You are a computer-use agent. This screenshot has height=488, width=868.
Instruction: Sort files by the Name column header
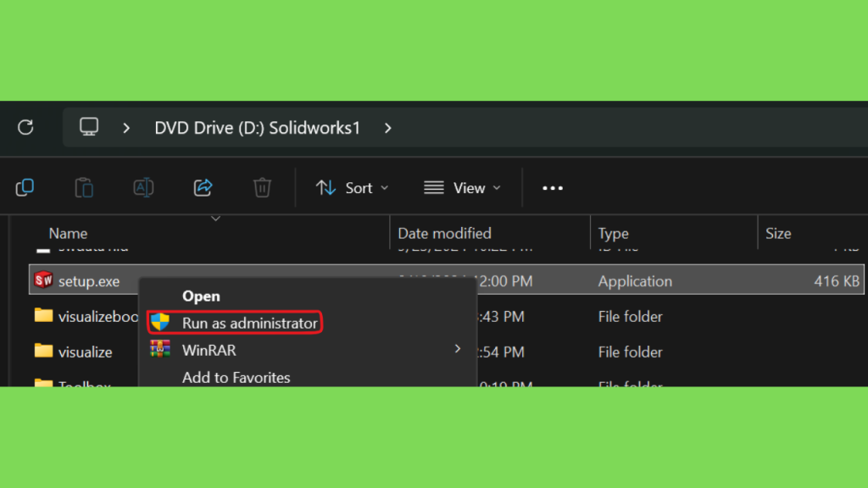(x=68, y=234)
